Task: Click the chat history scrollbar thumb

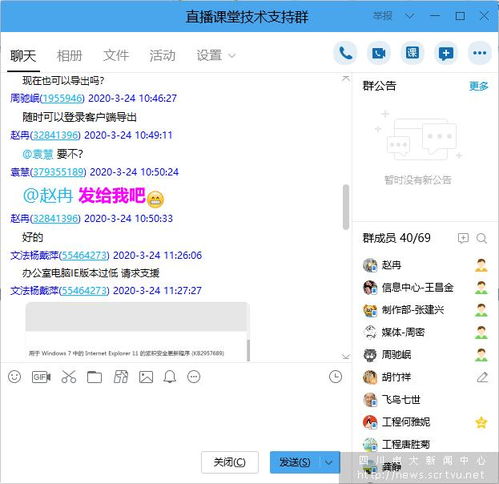Action: (346, 207)
